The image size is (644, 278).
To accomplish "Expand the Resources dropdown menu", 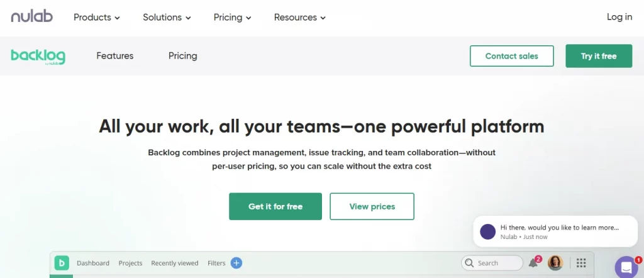I will 299,17.
